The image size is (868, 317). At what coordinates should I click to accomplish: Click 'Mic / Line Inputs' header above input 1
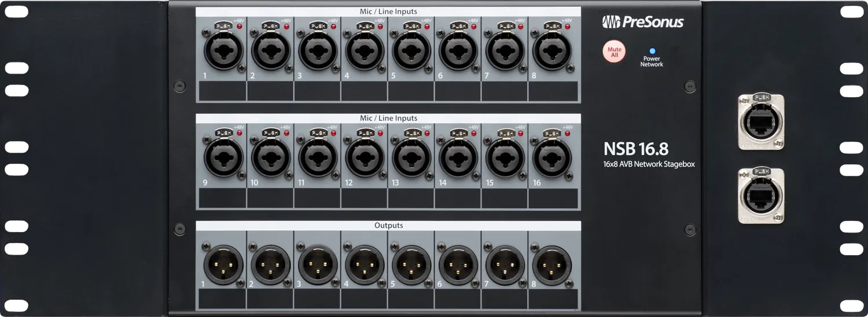point(388,11)
